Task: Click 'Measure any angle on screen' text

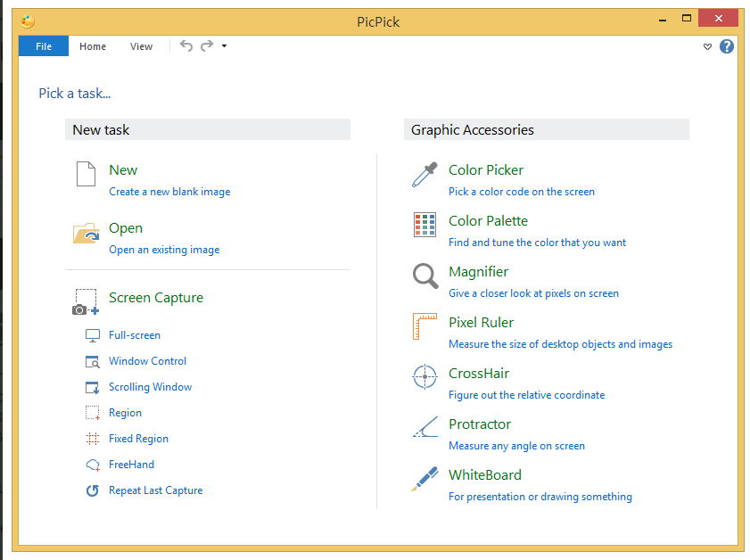Action: 516,446
